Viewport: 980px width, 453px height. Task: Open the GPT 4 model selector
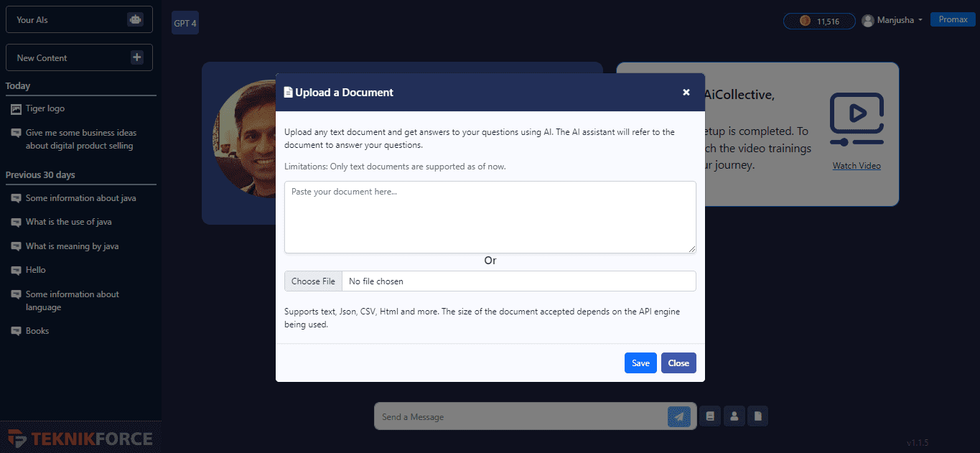[185, 23]
